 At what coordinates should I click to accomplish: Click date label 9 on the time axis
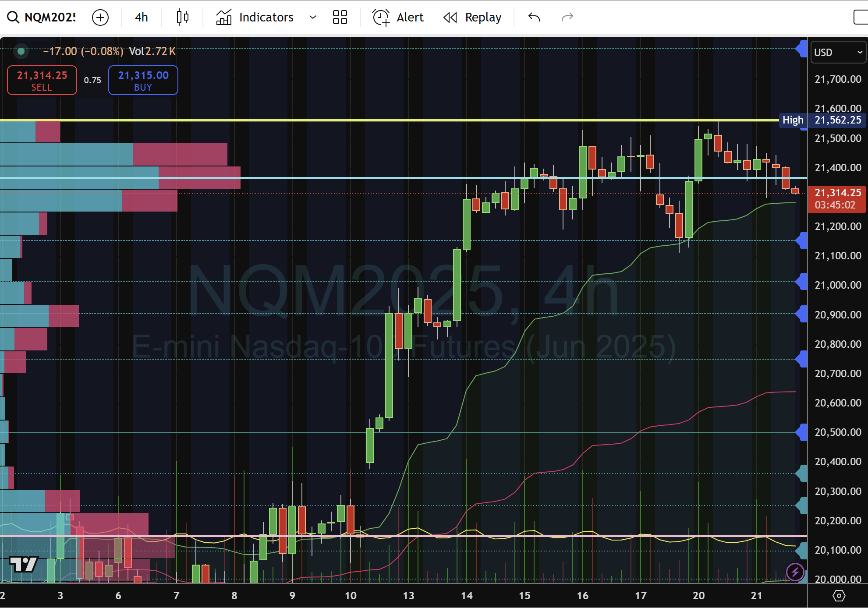click(292, 596)
